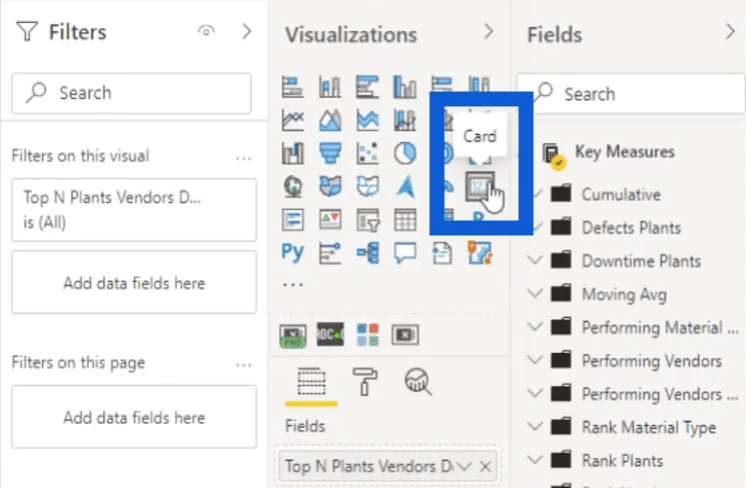The height and width of the screenshot is (488, 746).
Task: Select the Table visualization icon
Action: (x=405, y=220)
